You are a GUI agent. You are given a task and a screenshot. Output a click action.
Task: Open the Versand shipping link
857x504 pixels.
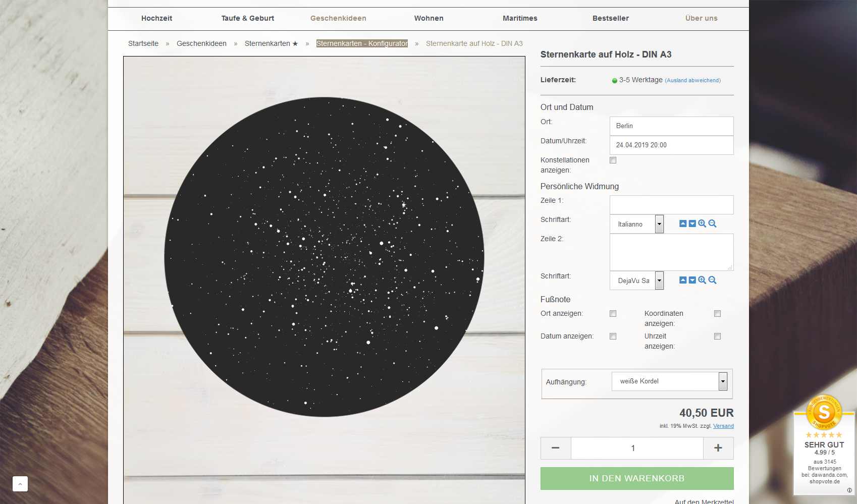[723, 426]
